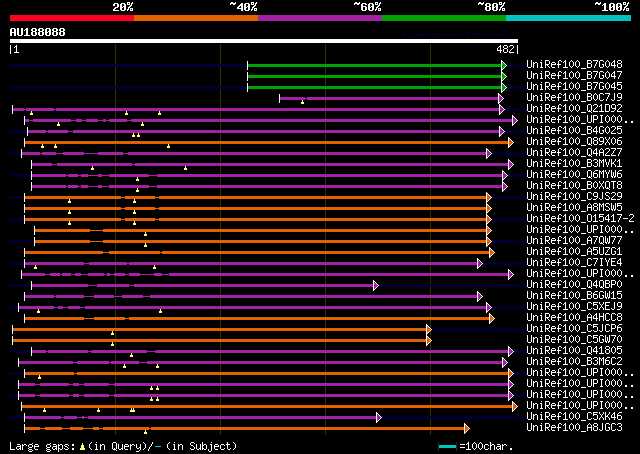Click the red 20% identity legend segment
This screenshot has height=454, width=640.
(72, 18)
